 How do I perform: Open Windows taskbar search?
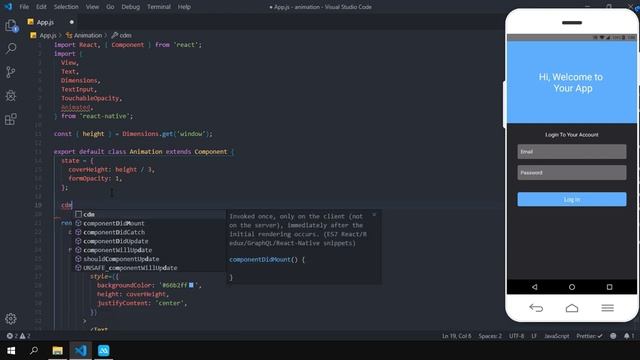coord(34,351)
